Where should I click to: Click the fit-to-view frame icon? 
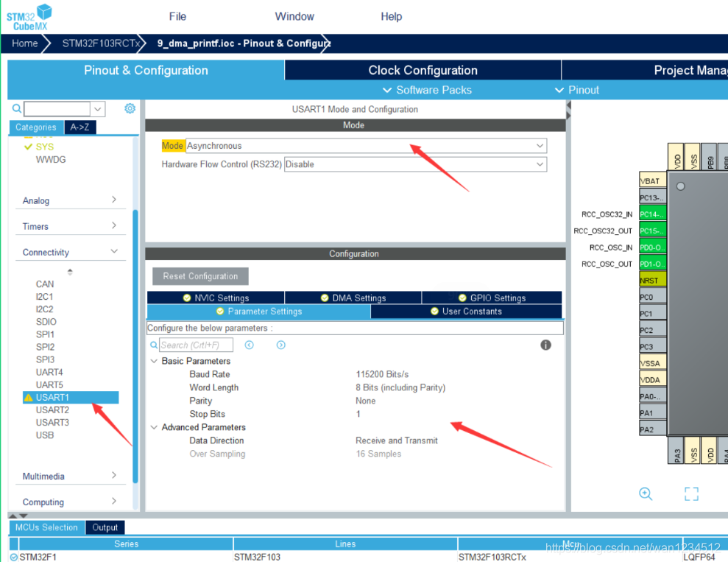[x=690, y=493]
